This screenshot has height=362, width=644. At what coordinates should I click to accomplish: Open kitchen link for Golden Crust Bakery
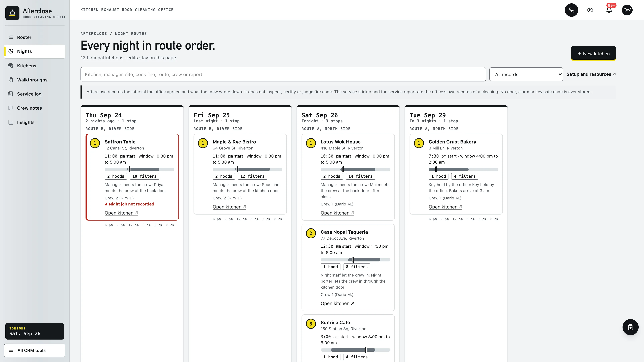445,207
